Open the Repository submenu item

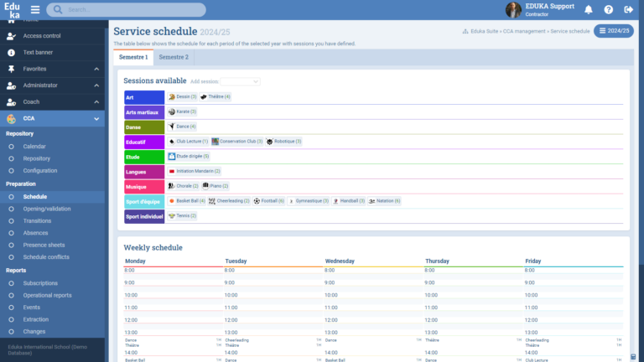click(37, 158)
